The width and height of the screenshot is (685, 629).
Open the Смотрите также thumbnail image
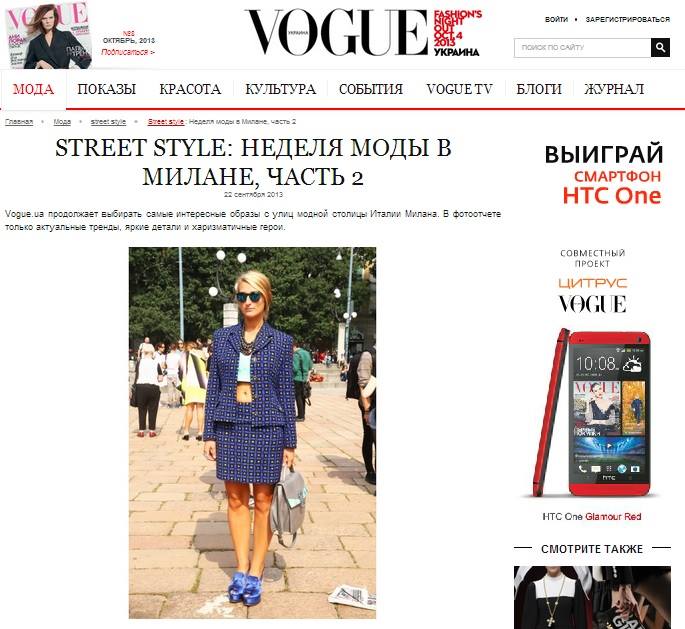(592, 597)
